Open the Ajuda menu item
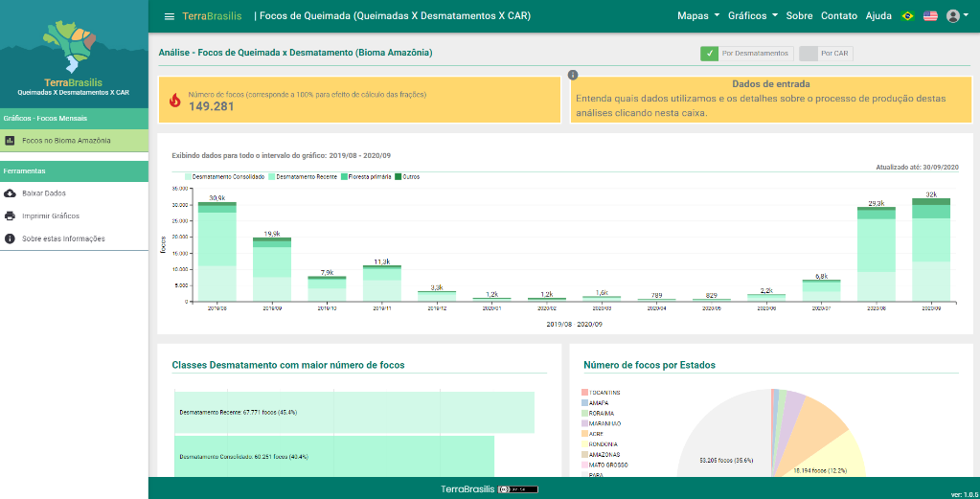980x499 pixels. pyautogui.click(x=878, y=16)
